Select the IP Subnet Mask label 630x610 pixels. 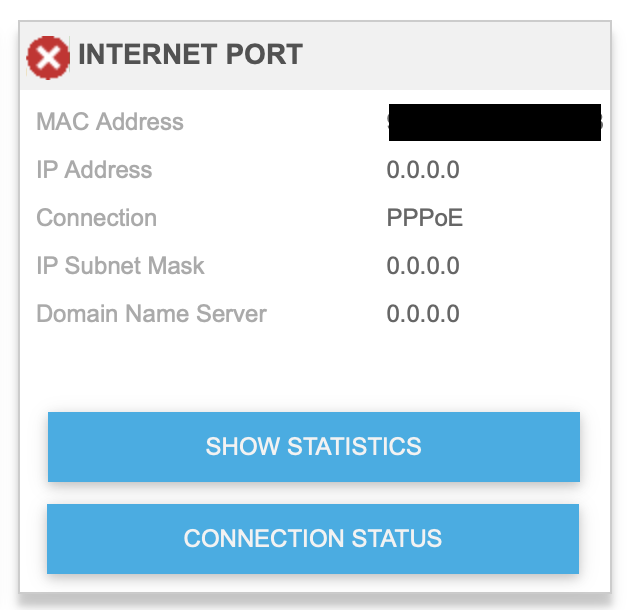tap(120, 266)
